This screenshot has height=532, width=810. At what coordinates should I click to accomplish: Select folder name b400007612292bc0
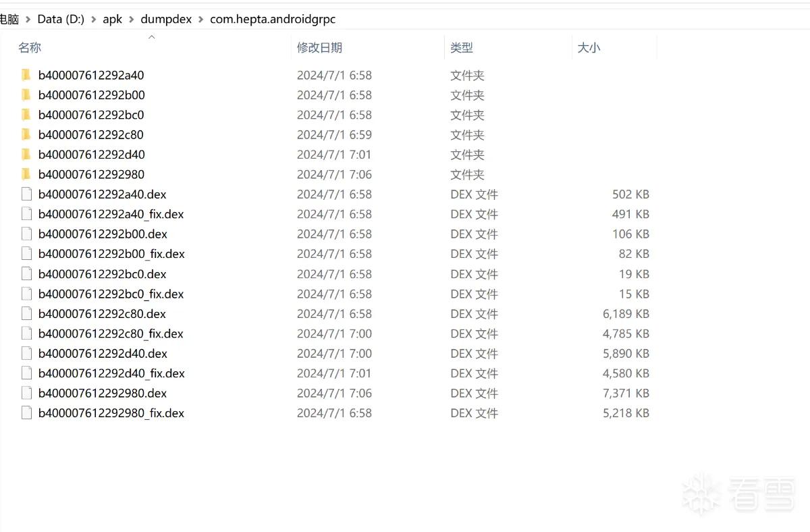click(x=91, y=115)
